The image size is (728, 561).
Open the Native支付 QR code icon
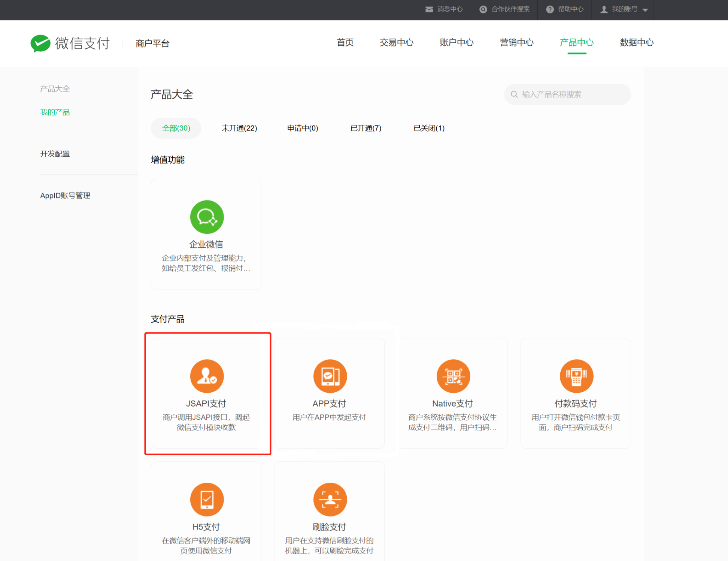[x=453, y=376]
